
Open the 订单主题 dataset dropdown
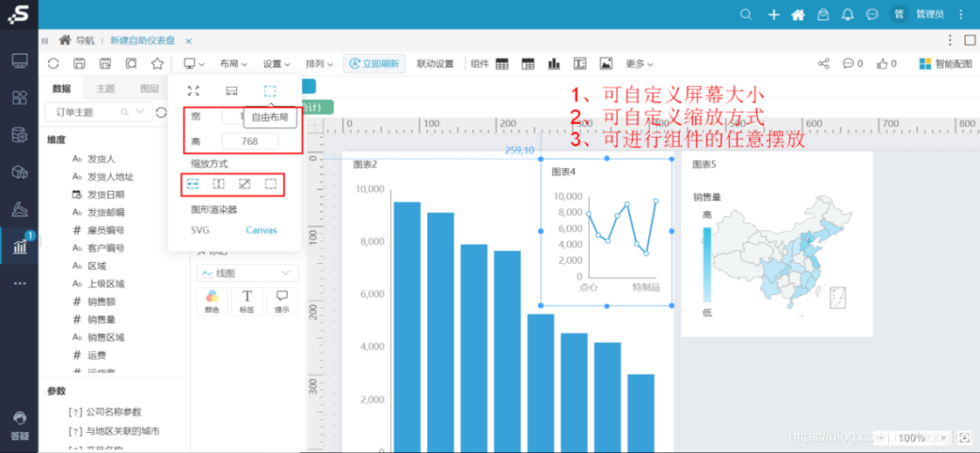click(98, 112)
